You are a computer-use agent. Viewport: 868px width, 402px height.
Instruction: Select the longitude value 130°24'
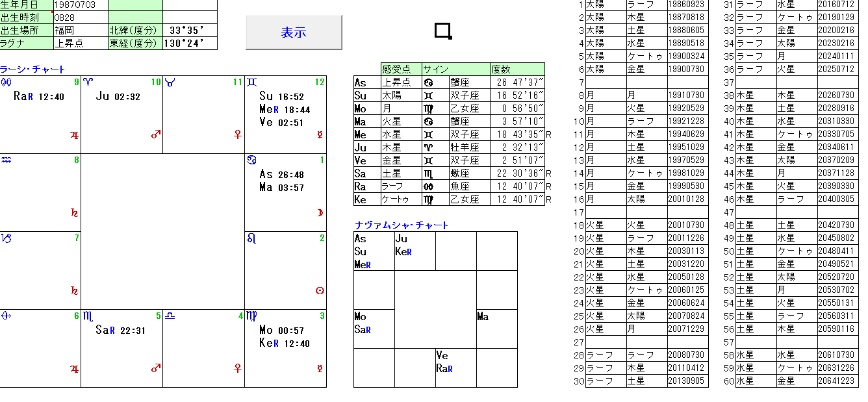(189, 44)
